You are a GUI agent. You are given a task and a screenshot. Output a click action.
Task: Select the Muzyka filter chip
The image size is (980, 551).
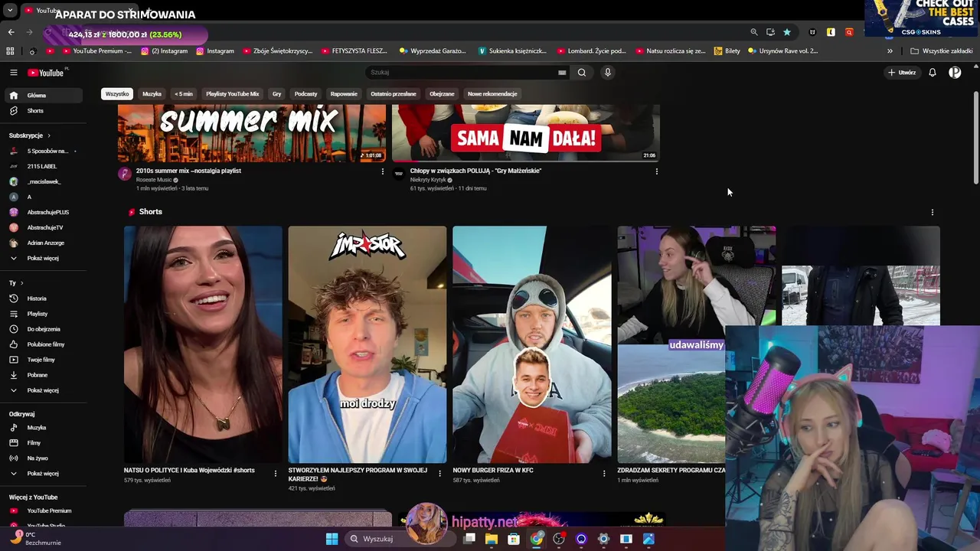(x=152, y=94)
